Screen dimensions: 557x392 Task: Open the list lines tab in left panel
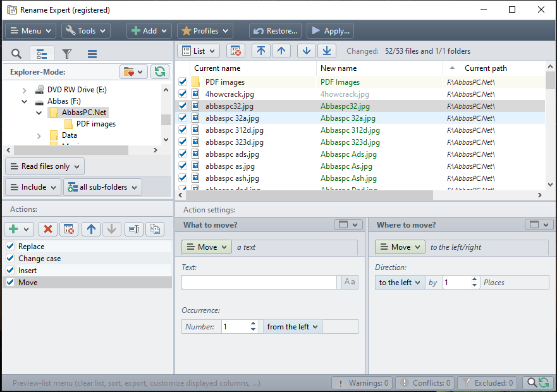(x=92, y=54)
